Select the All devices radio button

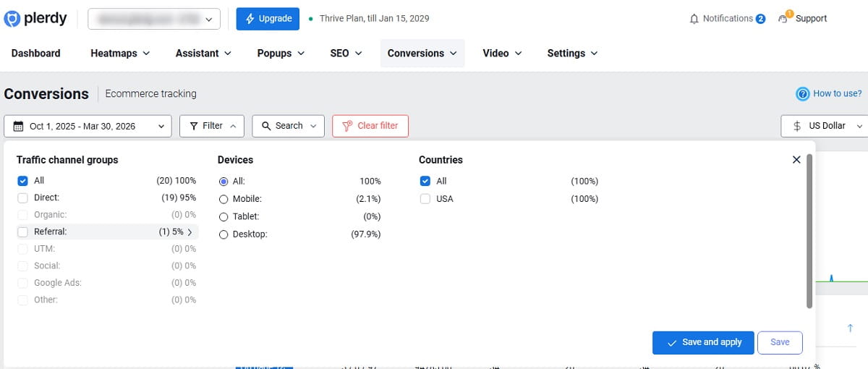(224, 181)
